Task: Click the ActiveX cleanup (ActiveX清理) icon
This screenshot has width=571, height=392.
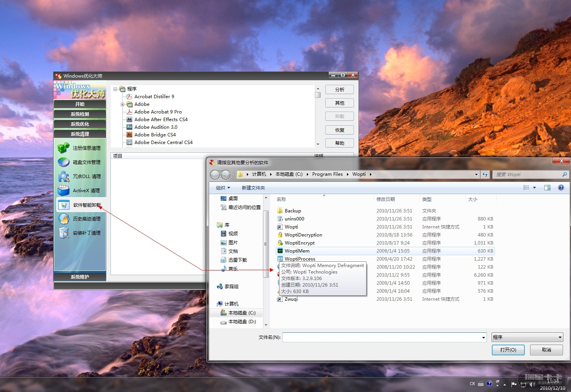Action: click(x=63, y=190)
